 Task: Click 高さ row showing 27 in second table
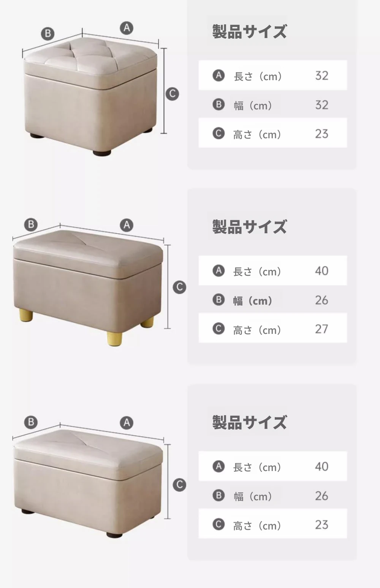coord(272,328)
